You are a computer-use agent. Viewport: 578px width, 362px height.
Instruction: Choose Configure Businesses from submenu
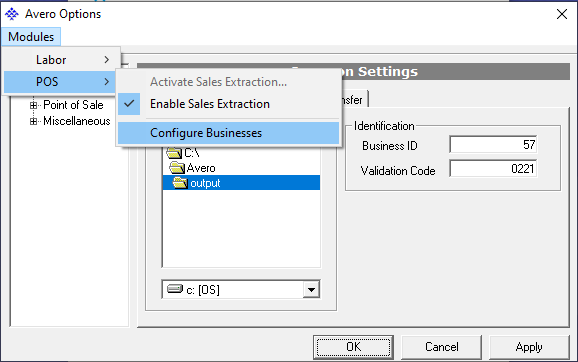coord(228,133)
